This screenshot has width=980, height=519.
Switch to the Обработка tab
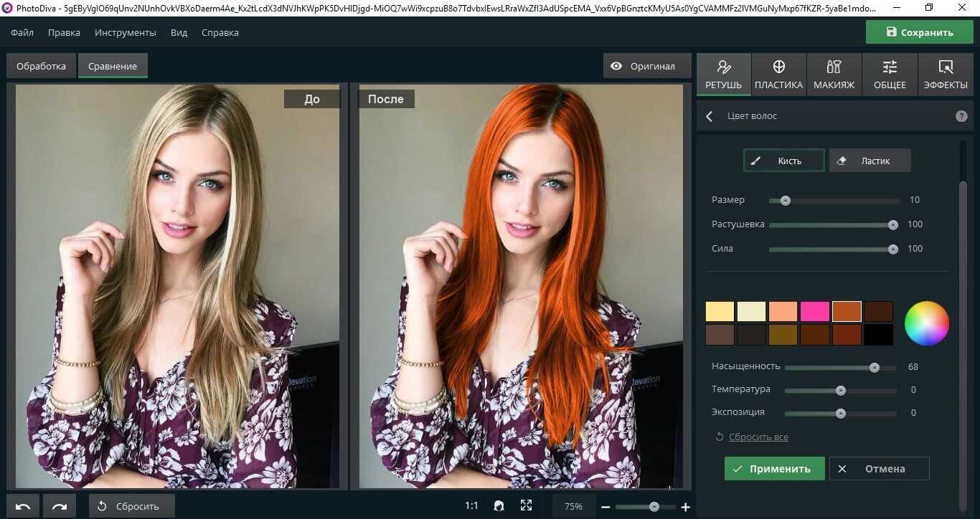41,66
